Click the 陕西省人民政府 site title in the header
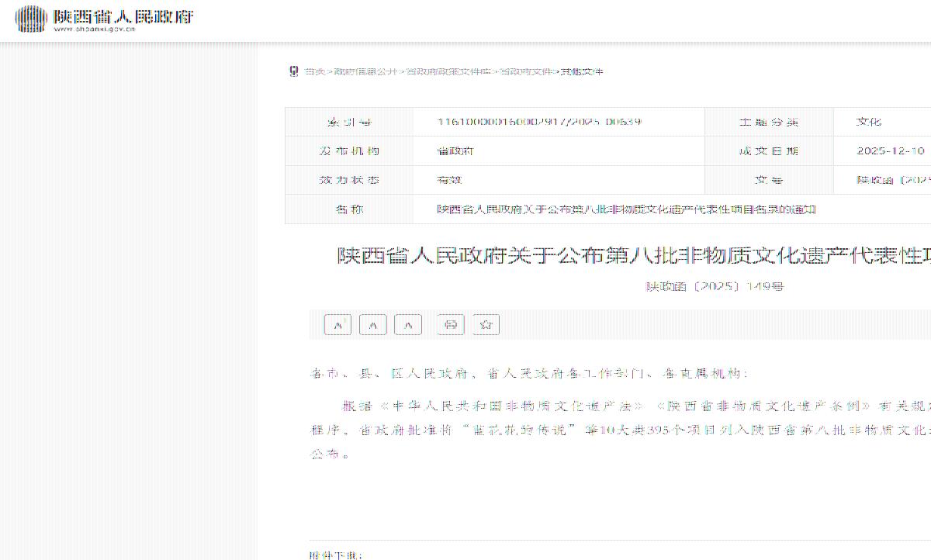This screenshot has width=931, height=560. pos(123,16)
